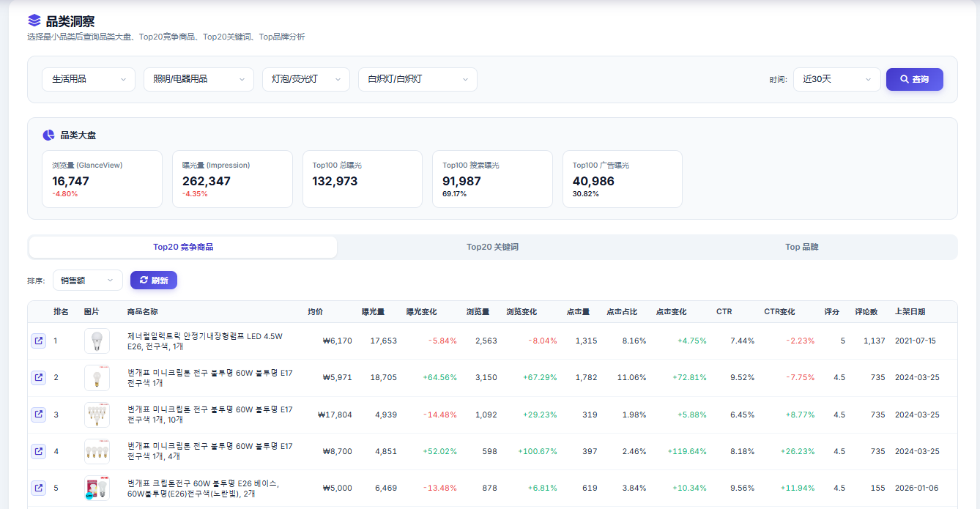Select the Top20 竞争商品 tab
Screen dimensions: 980x509
(x=183, y=247)
